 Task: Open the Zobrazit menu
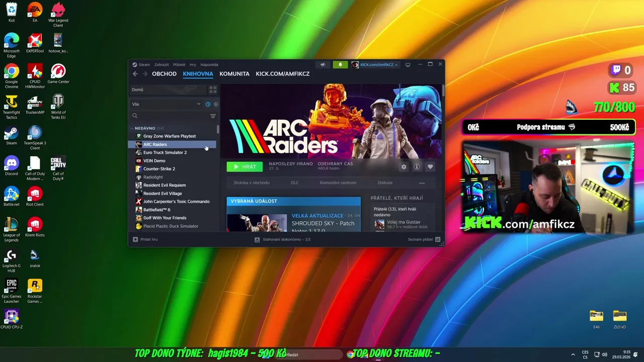[162, 64]
